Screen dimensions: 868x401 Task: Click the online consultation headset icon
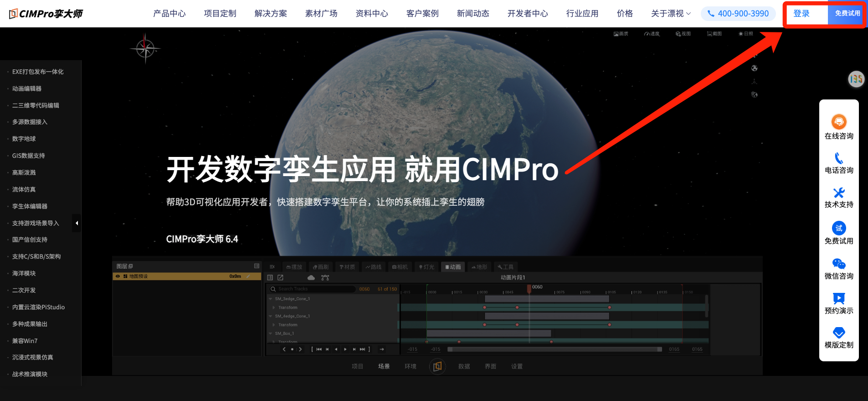pyautogui.click(x=839, y=122)
